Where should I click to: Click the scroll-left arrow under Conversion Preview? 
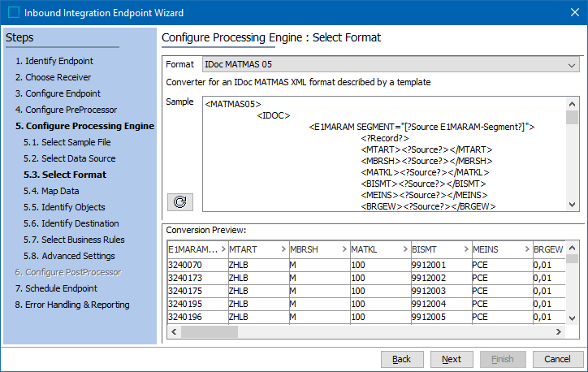pos(174,332)
